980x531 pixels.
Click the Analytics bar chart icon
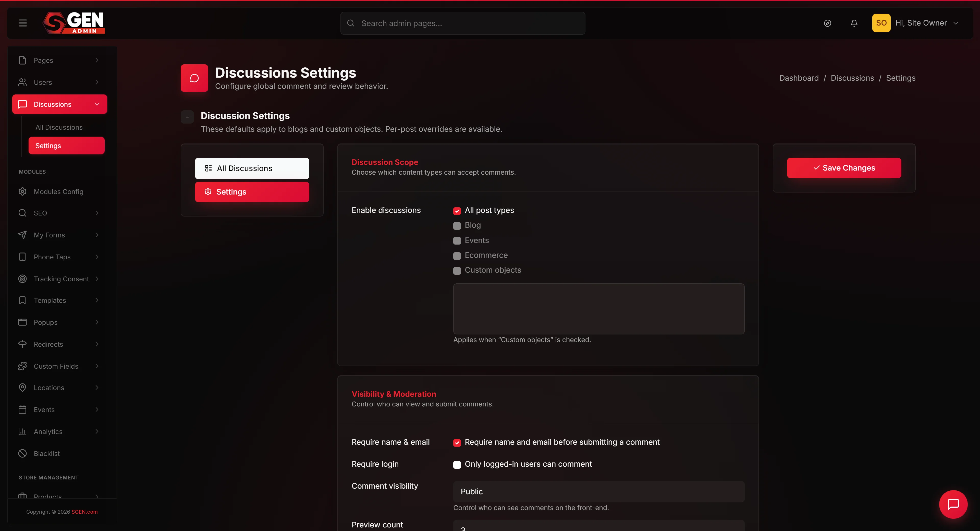coord(22,431)
